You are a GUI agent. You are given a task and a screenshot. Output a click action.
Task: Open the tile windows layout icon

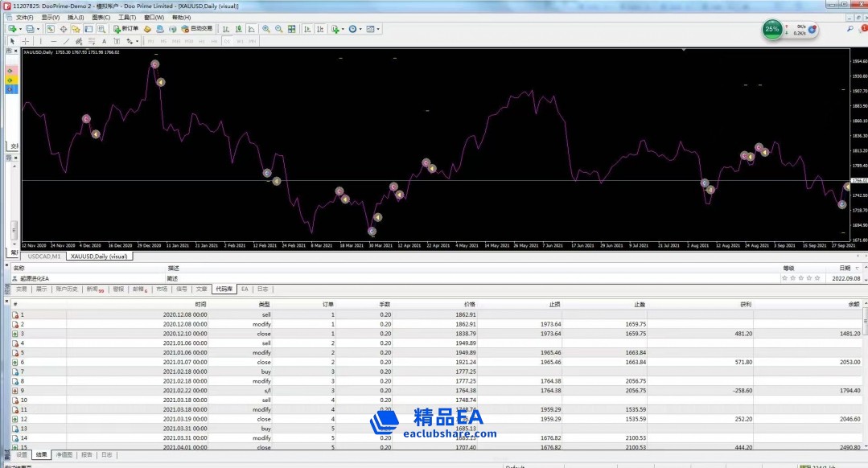(x=292, y=29)
